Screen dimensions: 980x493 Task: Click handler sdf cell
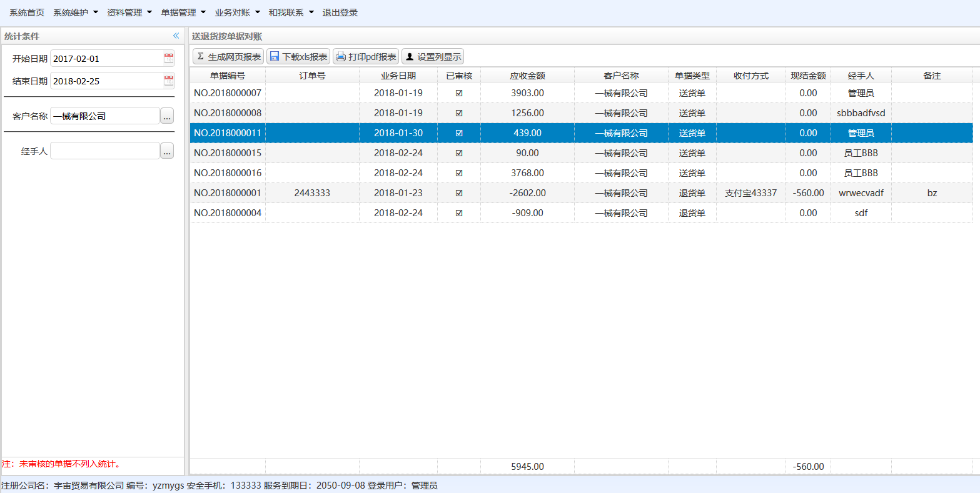point(861,213)
